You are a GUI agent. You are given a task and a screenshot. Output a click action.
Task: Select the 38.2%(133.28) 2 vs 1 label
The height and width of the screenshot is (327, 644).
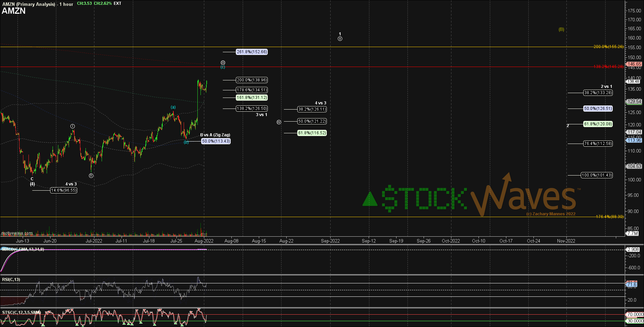[x=598, y=93]
